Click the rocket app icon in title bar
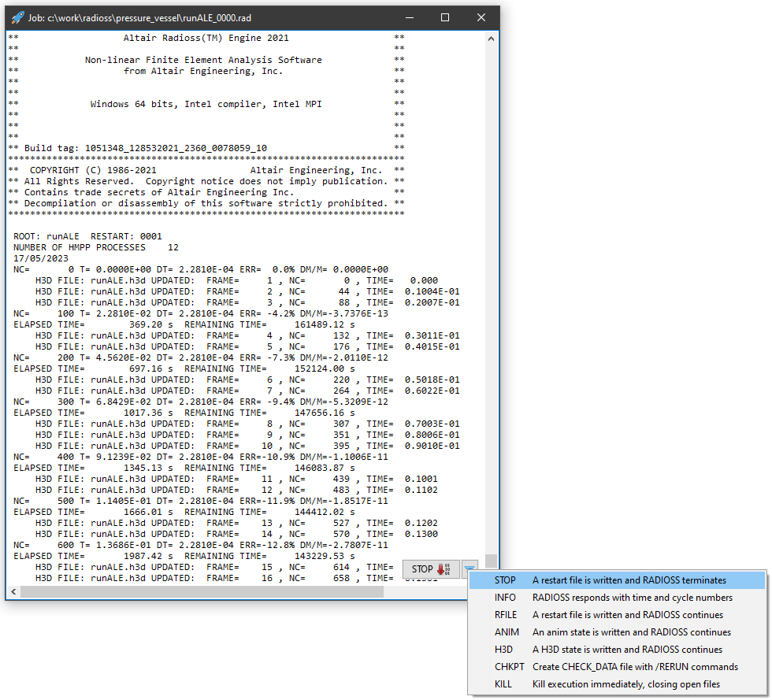Image resolution: width=772 pixels, height=700 pixels. coord(17,18)
